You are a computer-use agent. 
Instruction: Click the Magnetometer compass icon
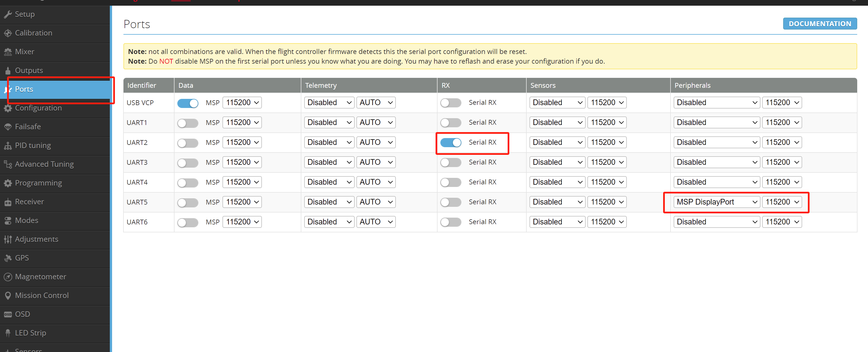8,277
